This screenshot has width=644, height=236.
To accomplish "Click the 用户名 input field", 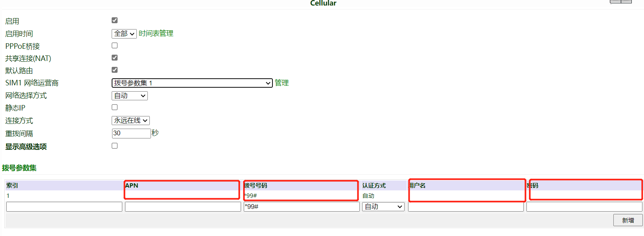I will pyautogui.click(x=466, y=207).
